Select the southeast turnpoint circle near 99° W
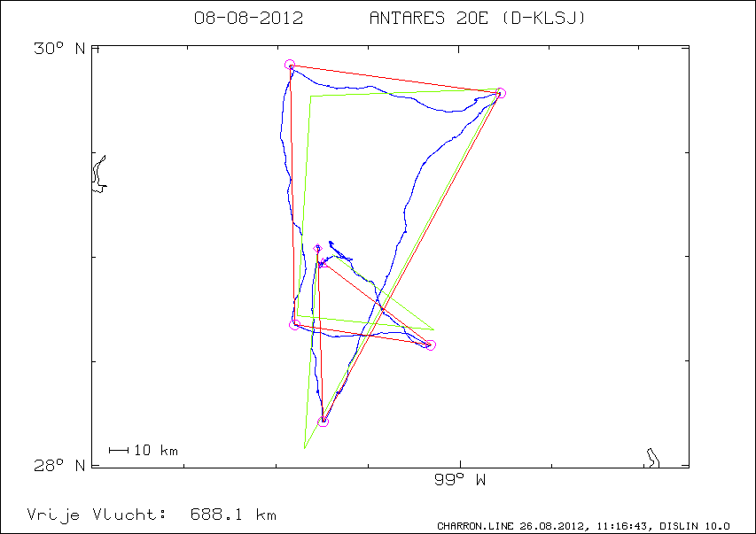 (431, 345)
